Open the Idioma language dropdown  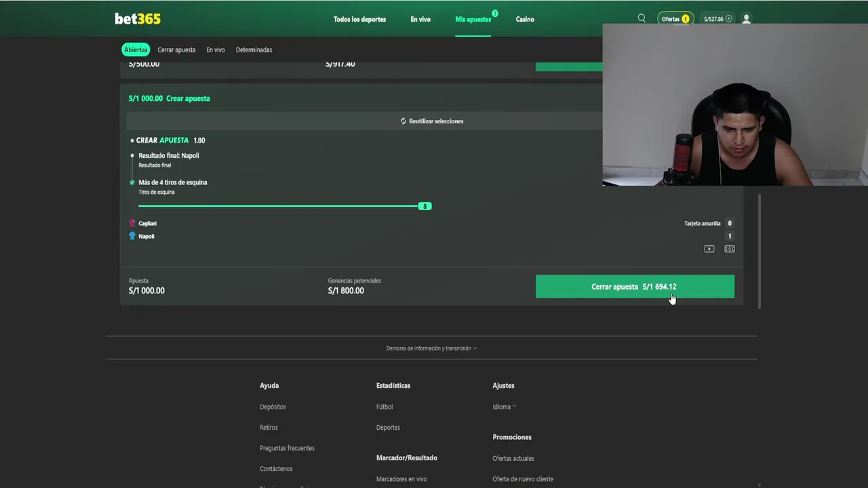point(504,407)
